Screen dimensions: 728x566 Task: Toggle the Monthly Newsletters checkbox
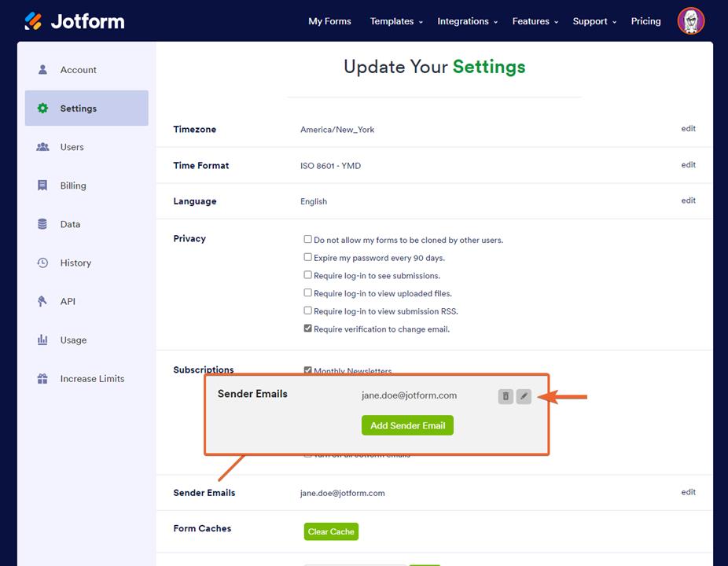[x=307, y=370]
